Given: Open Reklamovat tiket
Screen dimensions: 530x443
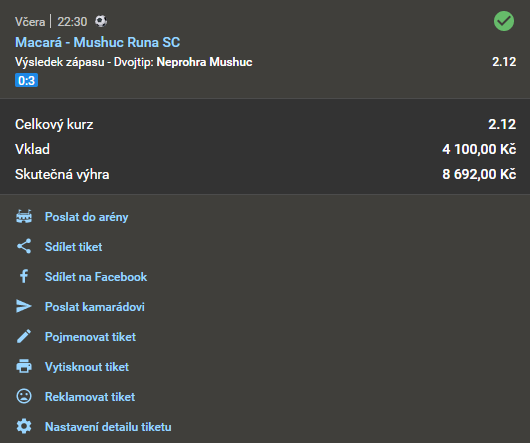Looking at the screenshot, I should [x=90, y=396].
